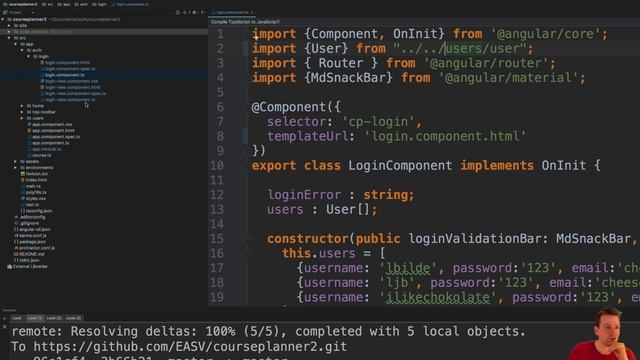This screenshot has height=360, width=640.
Task: Click the favicon.ico file icon
Action: point(23,174)
